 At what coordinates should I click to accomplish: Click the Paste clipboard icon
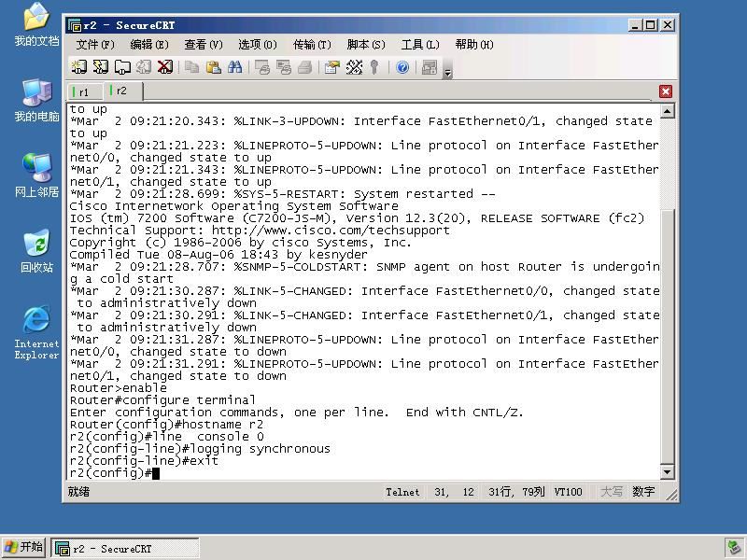click(x=214, y=67)
